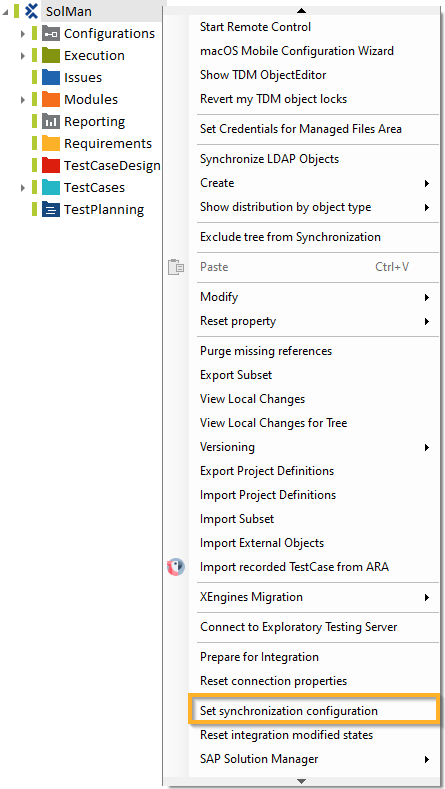This screenshot has width=445, height=789.
Task: Click the parrot icon beside Import recorded TestCase
Action: pyautogui.click(x=176, y=567)
